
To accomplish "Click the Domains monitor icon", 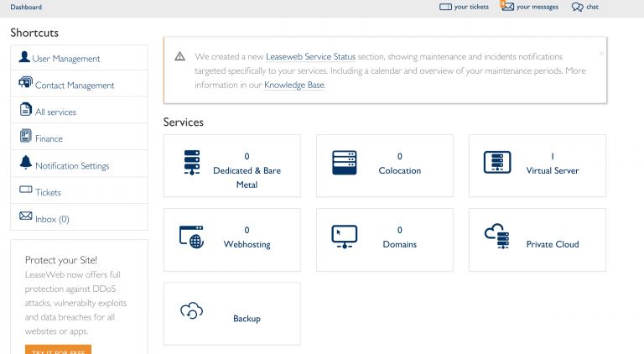I will coord(345,237).
